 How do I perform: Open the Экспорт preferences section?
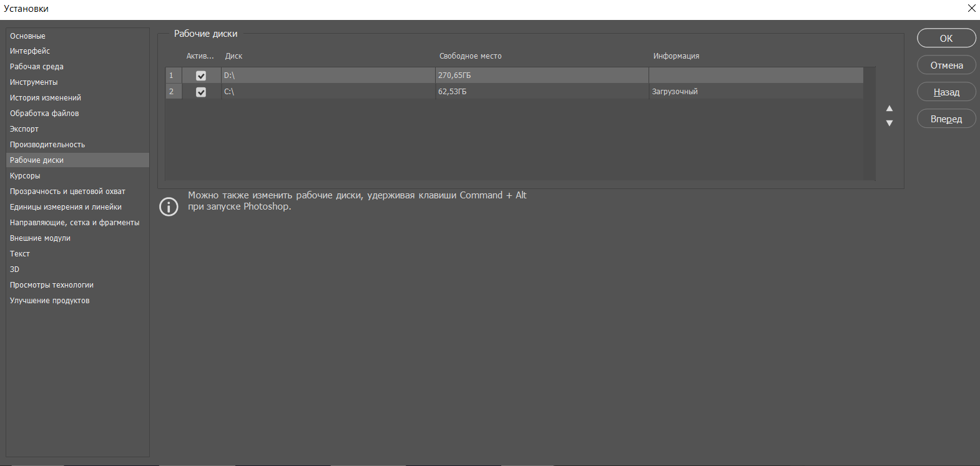point(78,129)
